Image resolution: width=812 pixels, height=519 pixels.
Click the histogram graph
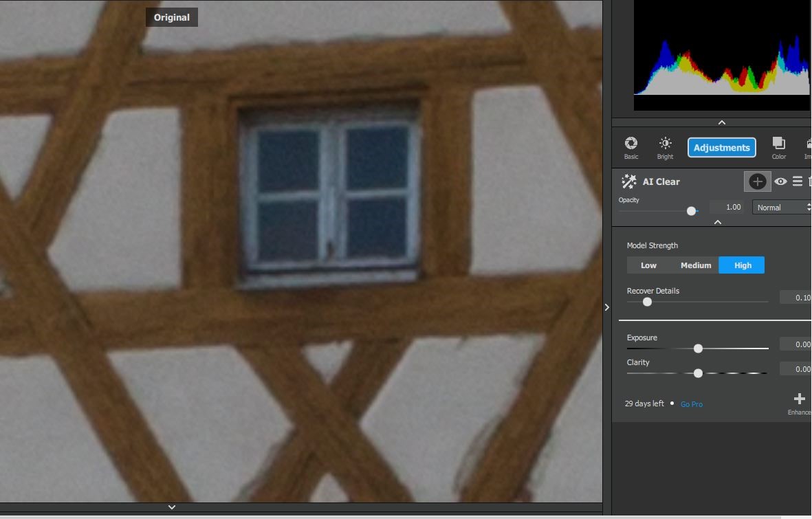point(721,62)
